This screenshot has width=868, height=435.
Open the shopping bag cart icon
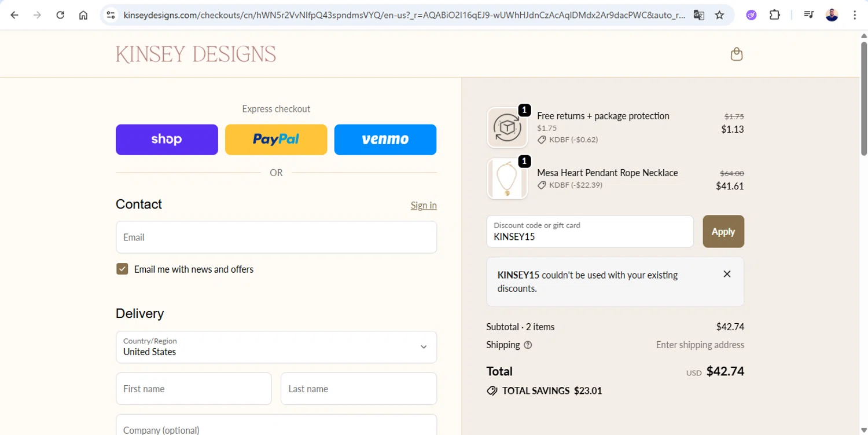click(x=737, y=54)
